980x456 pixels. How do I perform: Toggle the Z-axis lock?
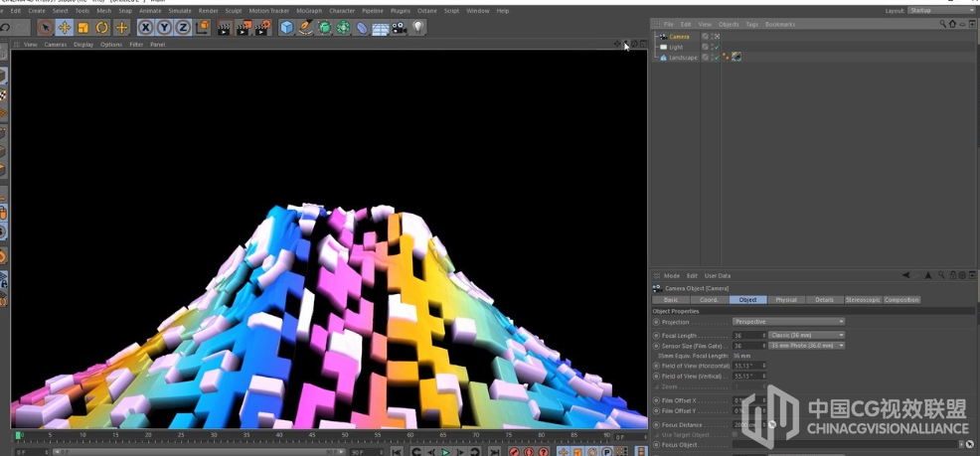pos(183,28)
